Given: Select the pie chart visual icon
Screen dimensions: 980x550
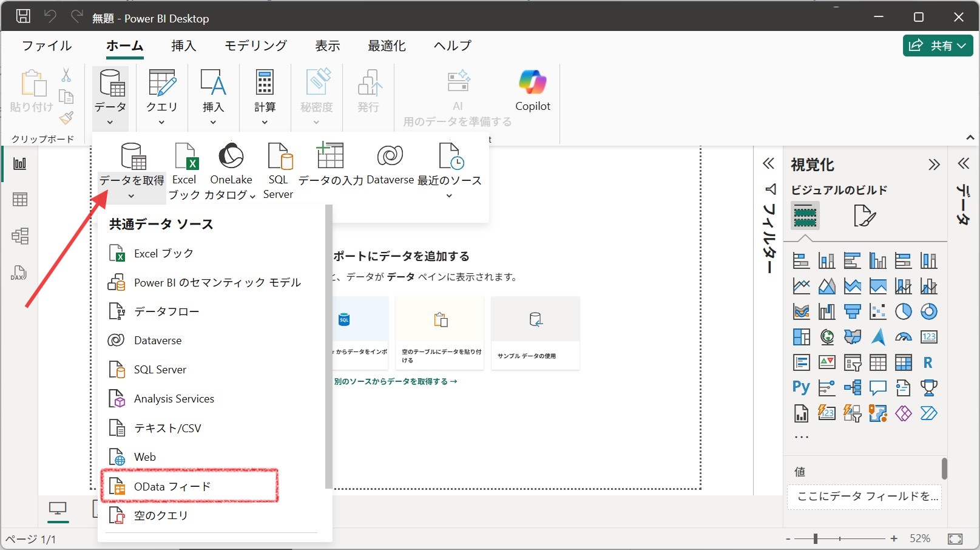Looking at the screenshot, I should coord(903,311).
